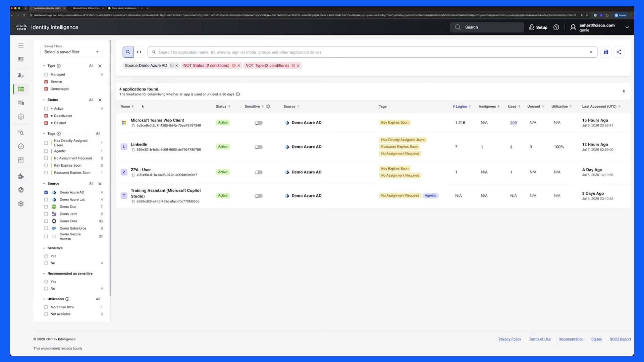Share the current filter view

[x=619, y=52]
